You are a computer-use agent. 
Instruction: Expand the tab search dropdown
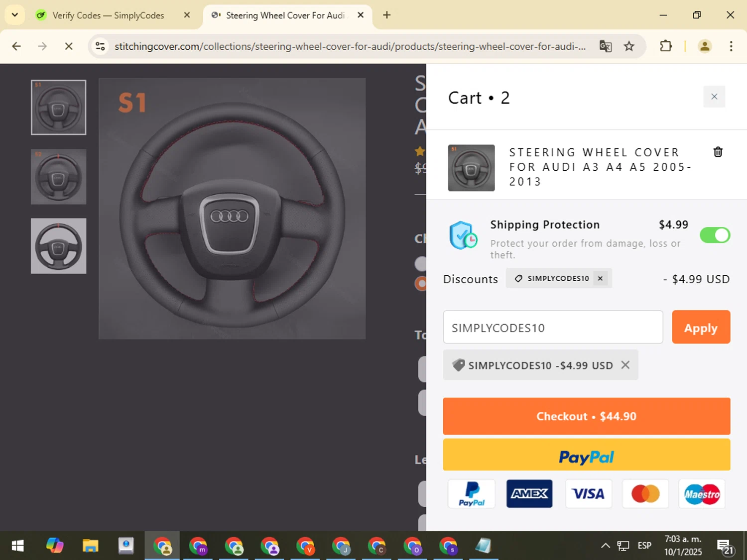(14, 15)
